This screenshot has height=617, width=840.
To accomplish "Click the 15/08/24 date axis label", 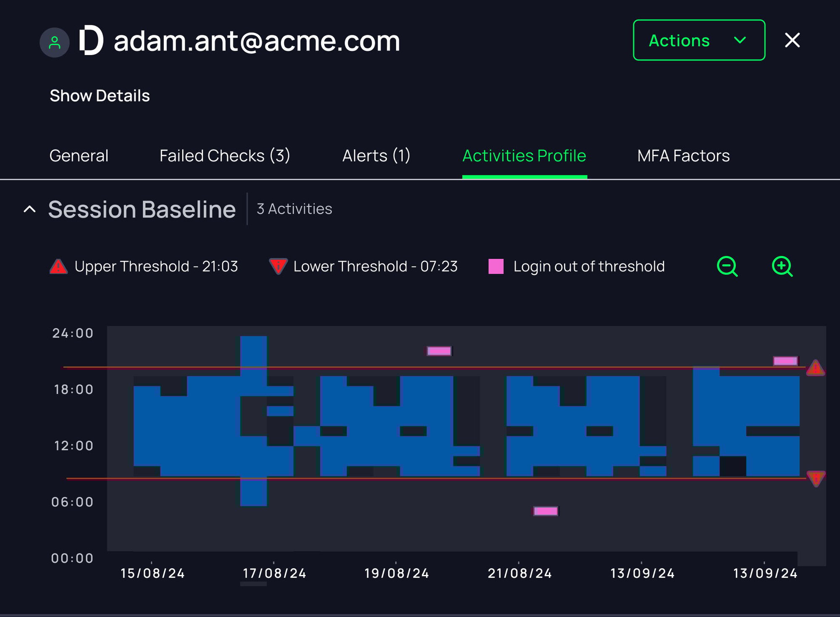I will point(152,573).
